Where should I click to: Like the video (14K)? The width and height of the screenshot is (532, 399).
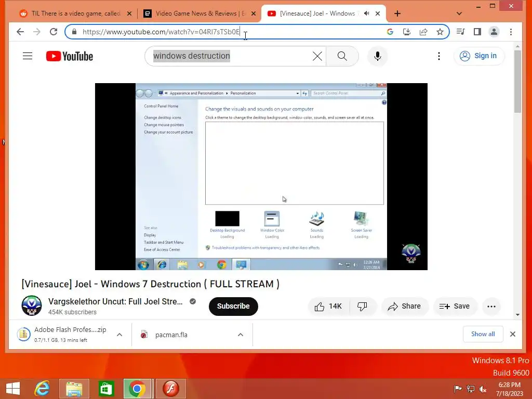tap(328, 307)
